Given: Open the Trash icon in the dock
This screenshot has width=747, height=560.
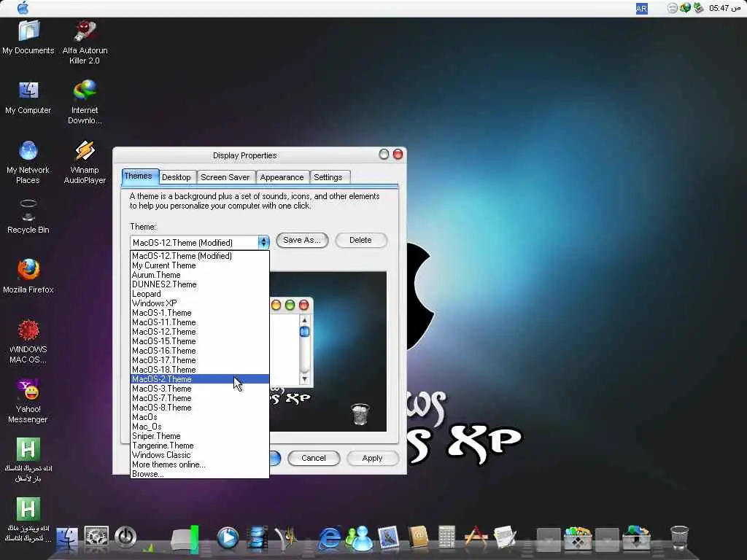Looking at the screenshot, I should (x=679, y=537).
